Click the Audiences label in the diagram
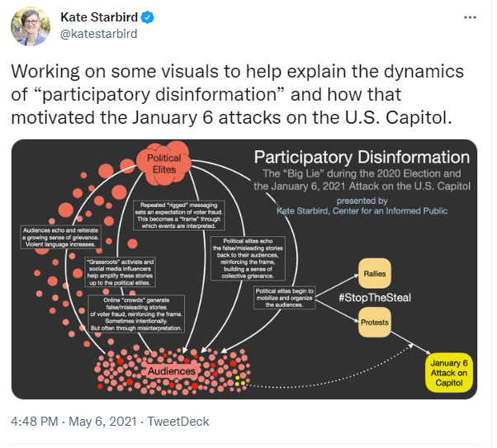The image size is (497, 448). [172, 371]
